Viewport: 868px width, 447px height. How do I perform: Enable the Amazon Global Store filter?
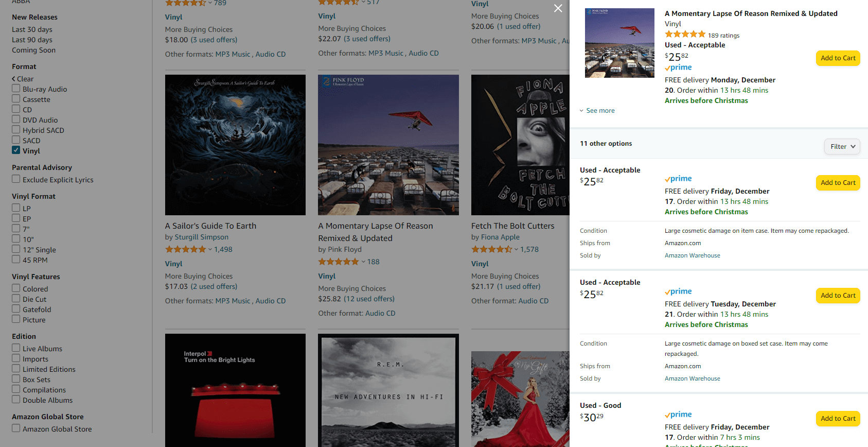(16, 428)
